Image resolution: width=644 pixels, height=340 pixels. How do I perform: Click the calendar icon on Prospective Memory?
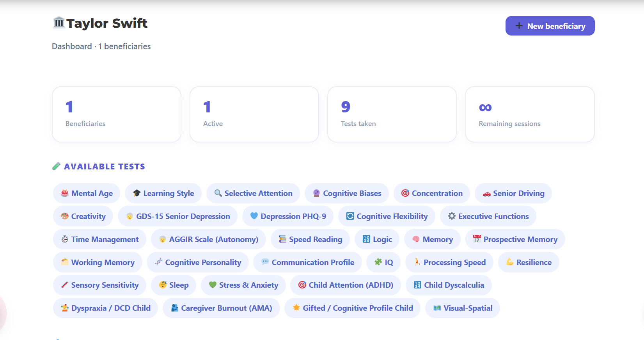point(477,239)
